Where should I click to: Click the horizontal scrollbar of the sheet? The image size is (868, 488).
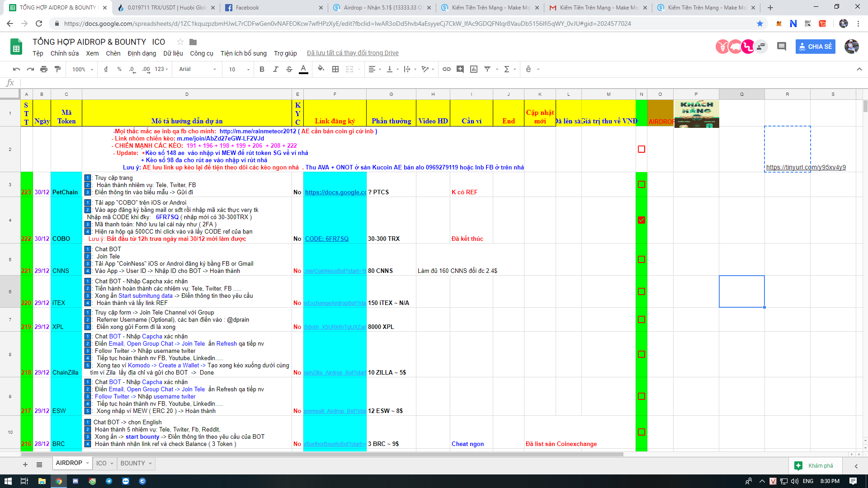[x=322, y=454]
